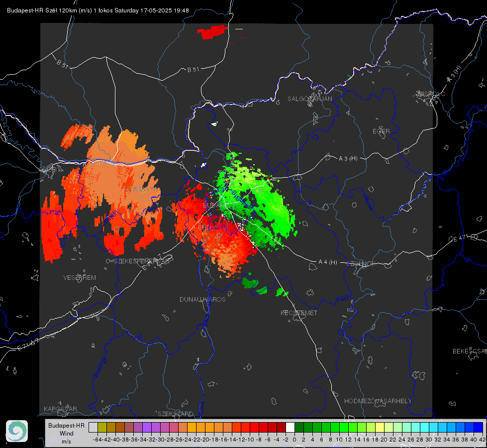Click the ÉRD city label
This screenshot has width=487, height=448.
(204, 227)
